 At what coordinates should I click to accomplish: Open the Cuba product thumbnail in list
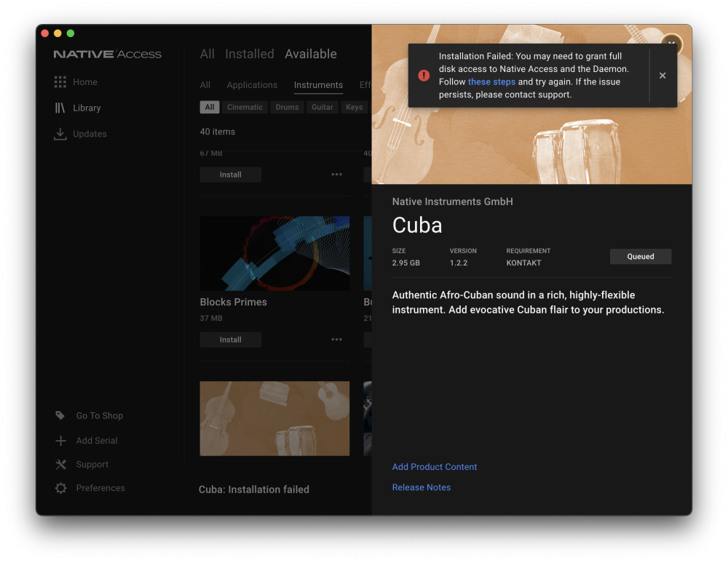tap(275, 418)
